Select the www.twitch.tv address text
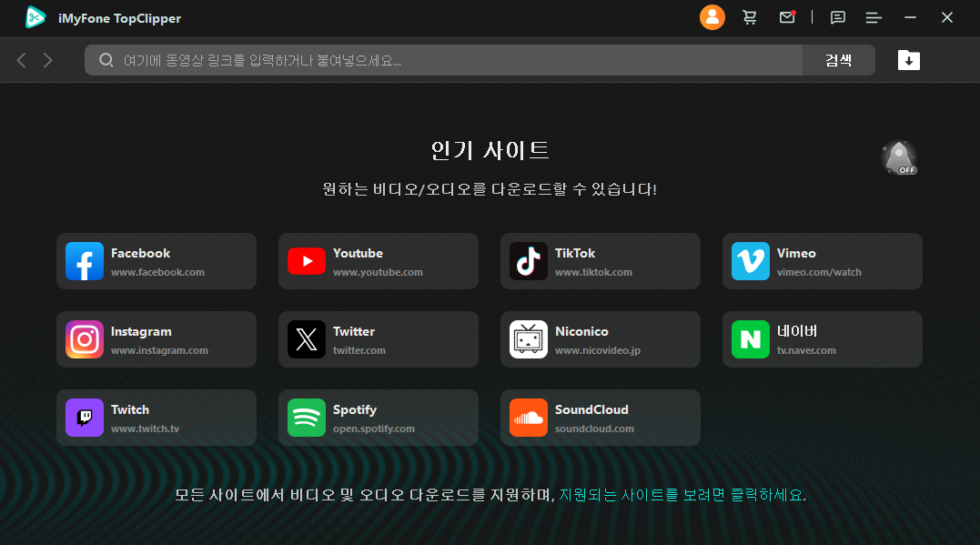The image size is (980, 545). click(x=145, y=429)
